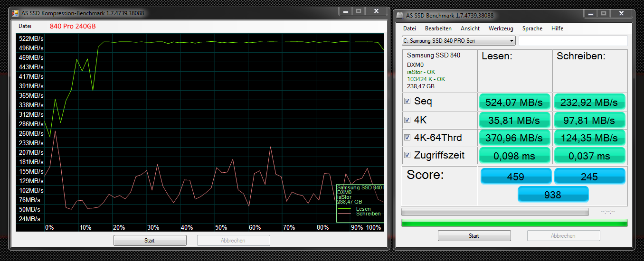Image resolution: width=644 pixels, height=261 pixels.
Task: Click the Seq write result 232,92 MB/s
Action: 589,102
